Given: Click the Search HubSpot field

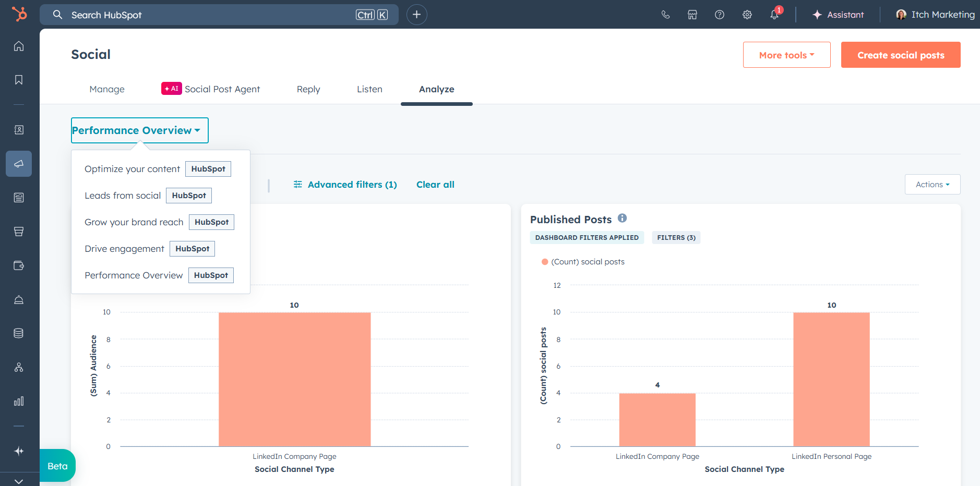Looking at the screenshot, I should click(209, 15).
